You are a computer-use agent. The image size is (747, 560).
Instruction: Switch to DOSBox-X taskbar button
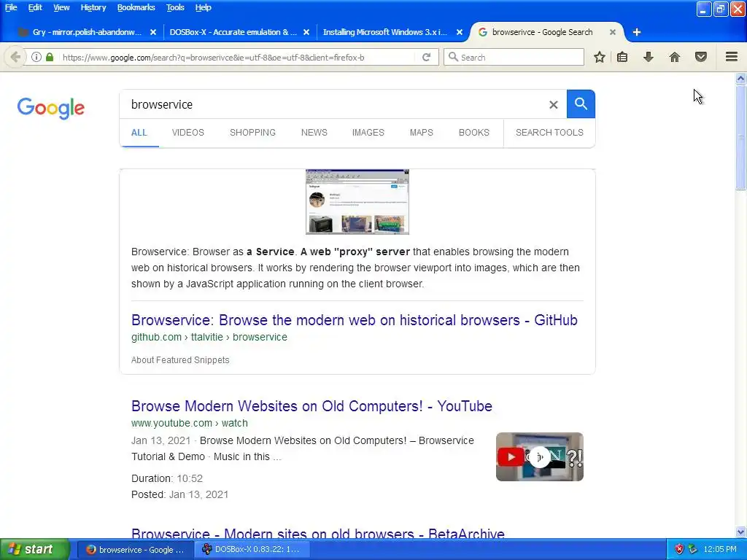coord(252,550)
